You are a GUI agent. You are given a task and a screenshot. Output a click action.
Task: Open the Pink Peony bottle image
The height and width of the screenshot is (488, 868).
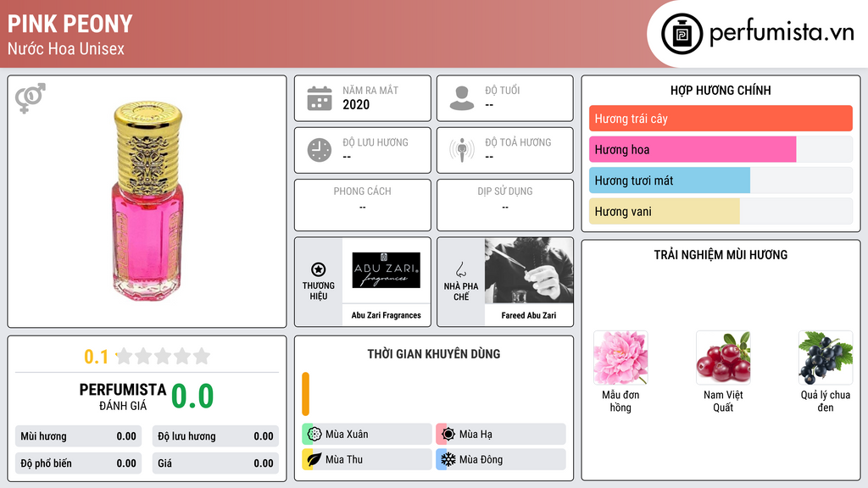point(147,201)
